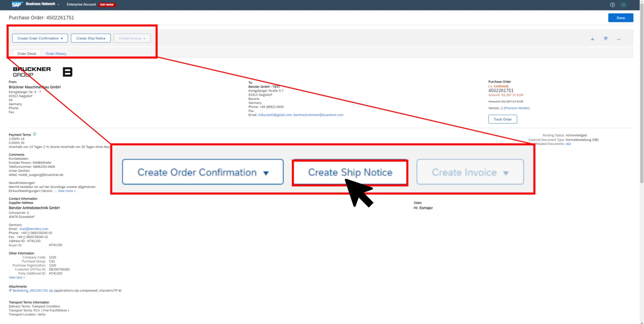Click the Ariba.test3@gmail.com email link
The image size is (644, 324).
[x=275, y=115]
